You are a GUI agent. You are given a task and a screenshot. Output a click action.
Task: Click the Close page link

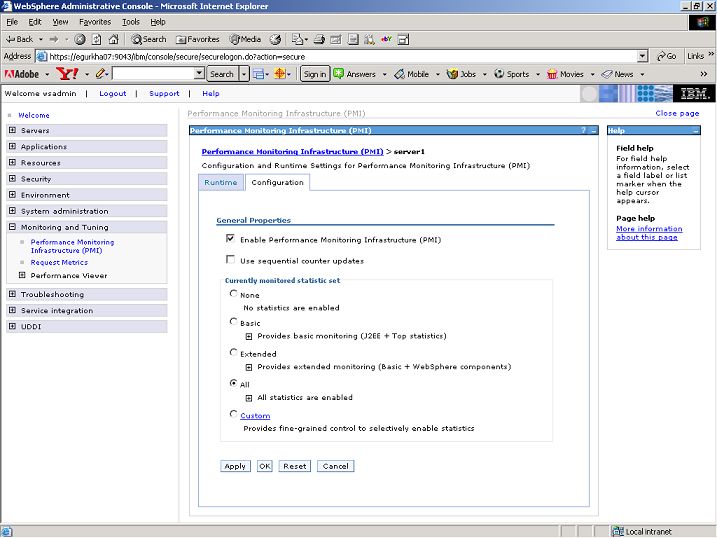point(677,113)
